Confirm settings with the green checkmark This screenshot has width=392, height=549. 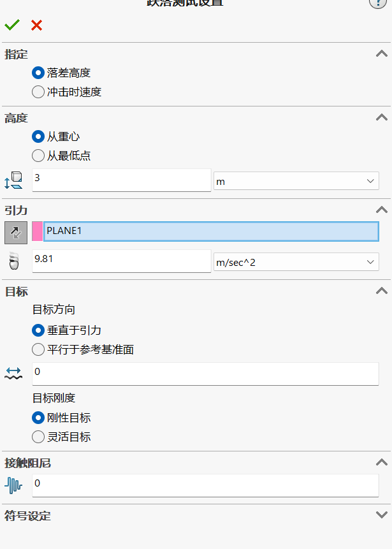tap(12, 25)
